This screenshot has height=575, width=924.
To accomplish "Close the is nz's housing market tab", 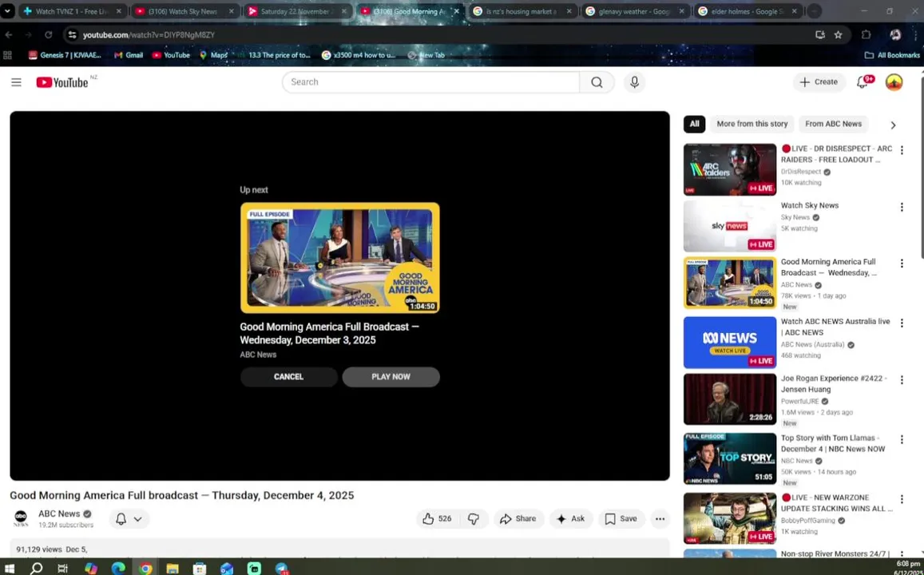I will pyautogui.click(x=569, y=11).
